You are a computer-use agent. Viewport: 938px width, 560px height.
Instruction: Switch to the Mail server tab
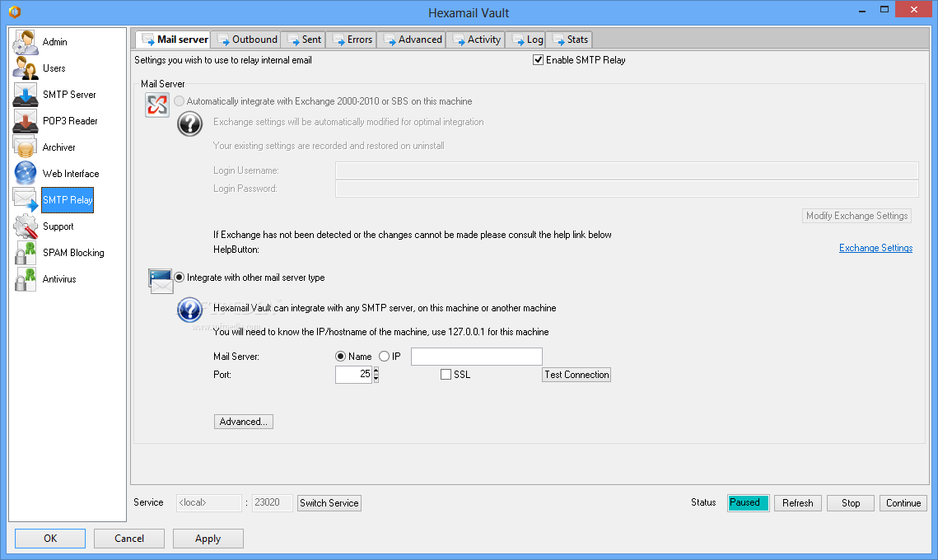174,40
